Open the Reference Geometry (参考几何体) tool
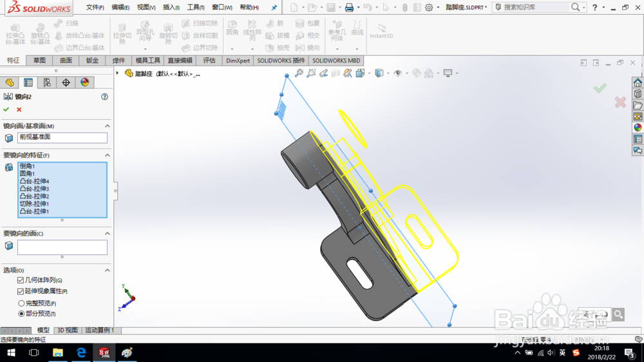The image size is (644, 362). coord(337,30)
